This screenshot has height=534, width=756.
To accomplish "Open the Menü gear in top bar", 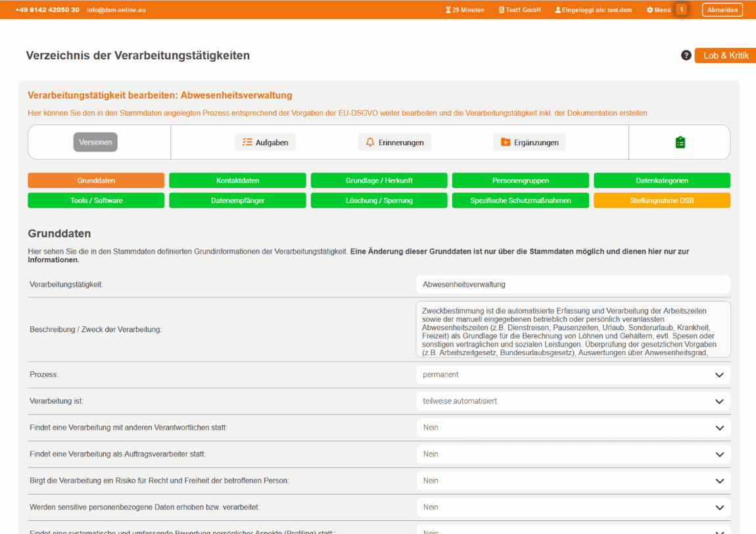I will (x=658, y=10).
